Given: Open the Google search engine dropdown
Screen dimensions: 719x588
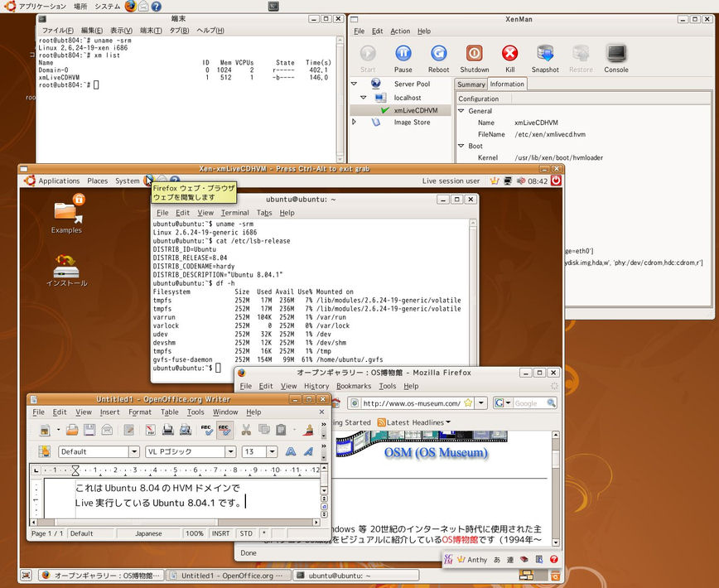Looking at the screenshot, I should (x=509, y=402).
